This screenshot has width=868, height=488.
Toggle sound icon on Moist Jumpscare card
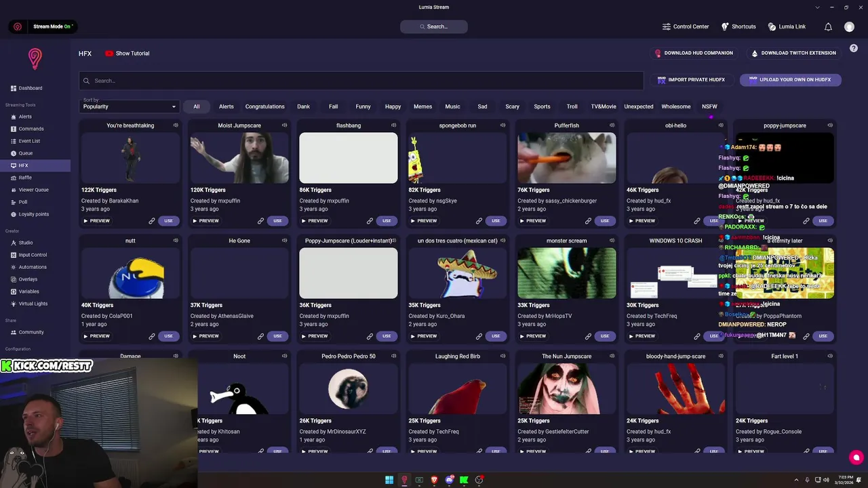(285, 125)
